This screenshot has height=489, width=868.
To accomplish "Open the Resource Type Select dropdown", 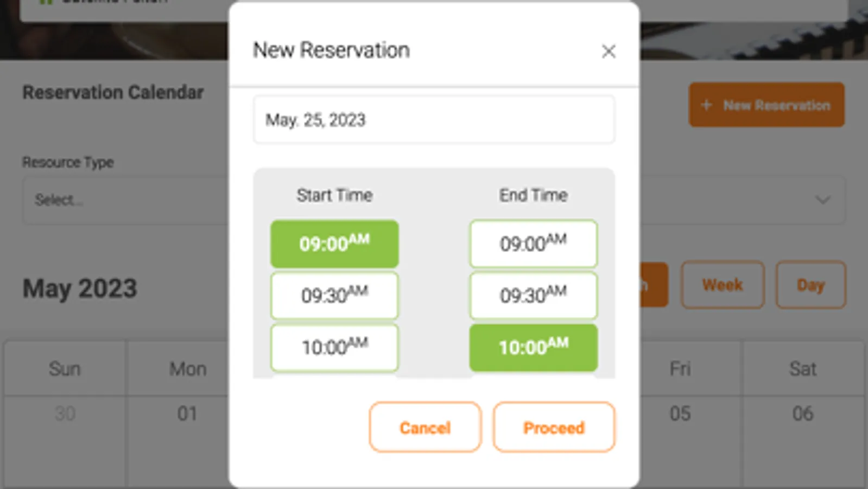I will click(x=125, y=200).
